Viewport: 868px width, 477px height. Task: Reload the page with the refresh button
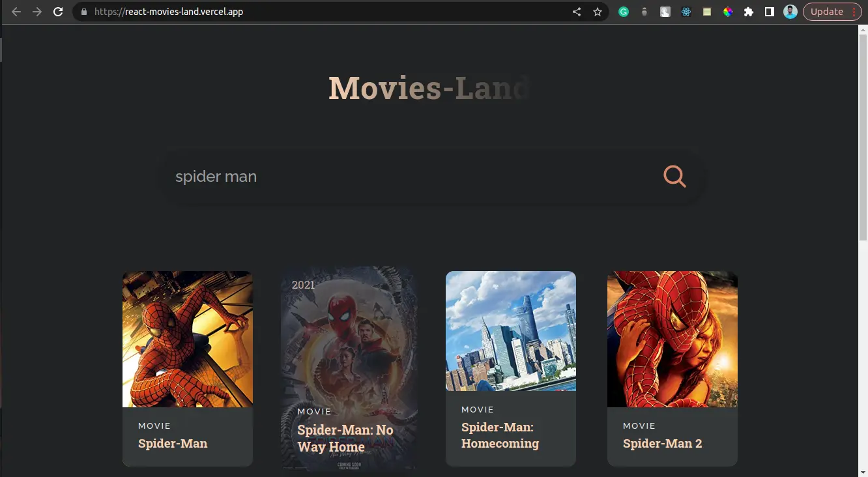pos(58,12)
